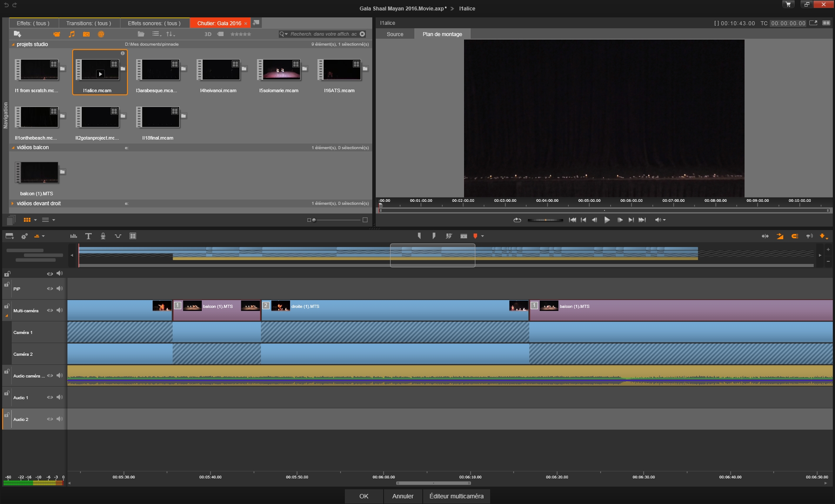
Task: Click the mark in icon
Action: 419,236
